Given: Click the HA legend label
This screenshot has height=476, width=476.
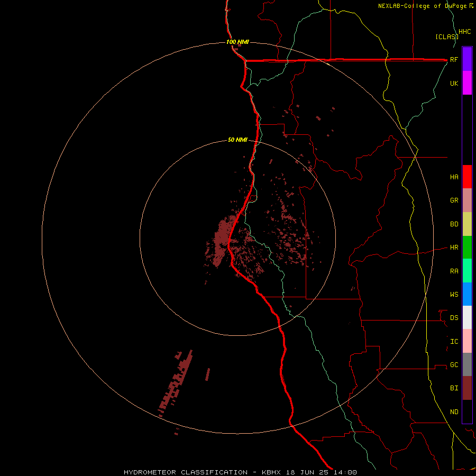Looking at the screenshot, I should click(x=454, y=177).
